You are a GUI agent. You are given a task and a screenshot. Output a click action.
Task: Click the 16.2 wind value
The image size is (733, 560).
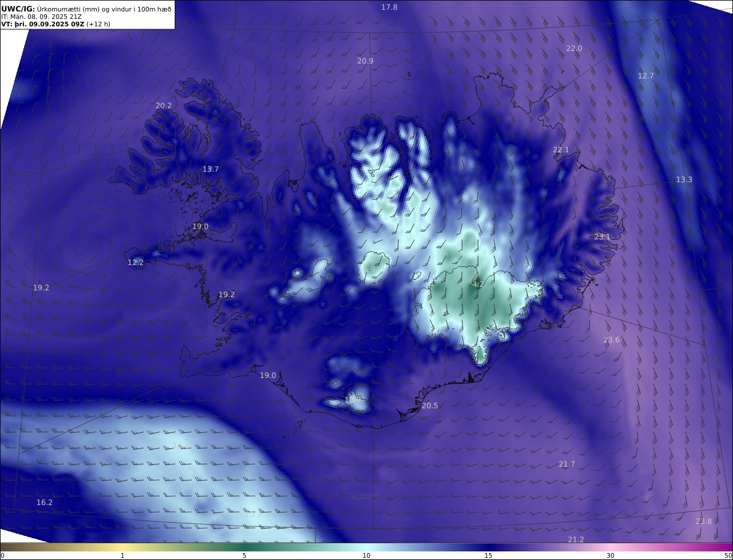click(x=45, y=502)
